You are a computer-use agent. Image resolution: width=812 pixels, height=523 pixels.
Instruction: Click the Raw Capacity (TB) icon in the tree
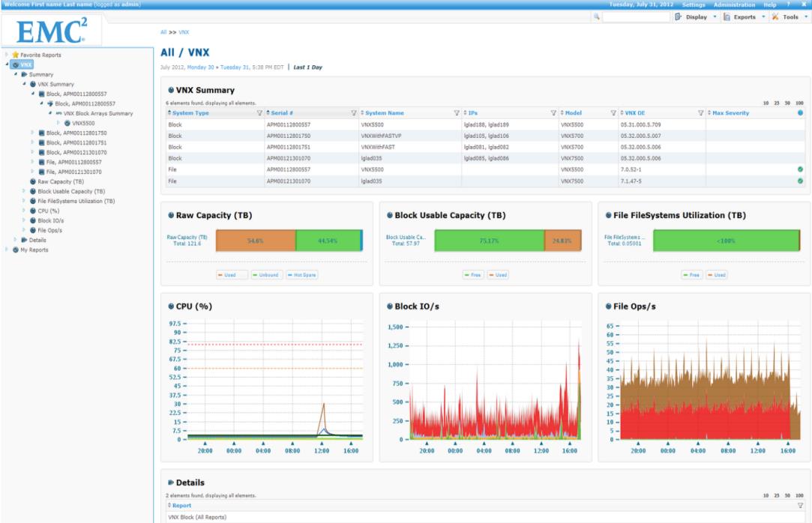[x=33, y=181]
